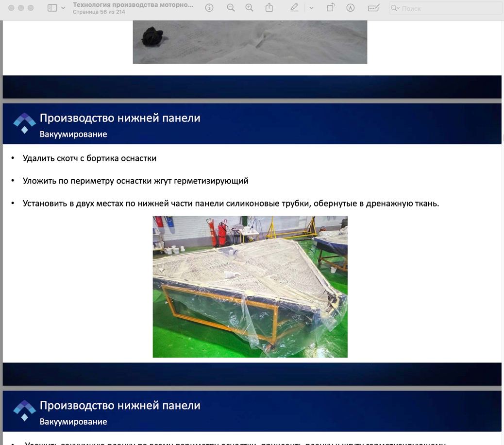Open the form filling tool
The width and height of the screenshot is (504, 445).
[373, 8]
